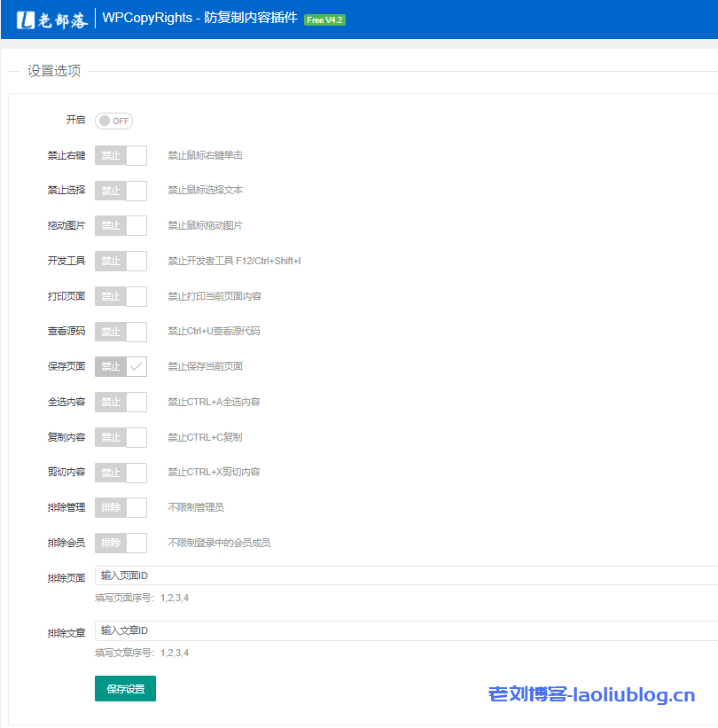
Task: Click the 老部落 logo icon
Action: (x=26, y=20)
